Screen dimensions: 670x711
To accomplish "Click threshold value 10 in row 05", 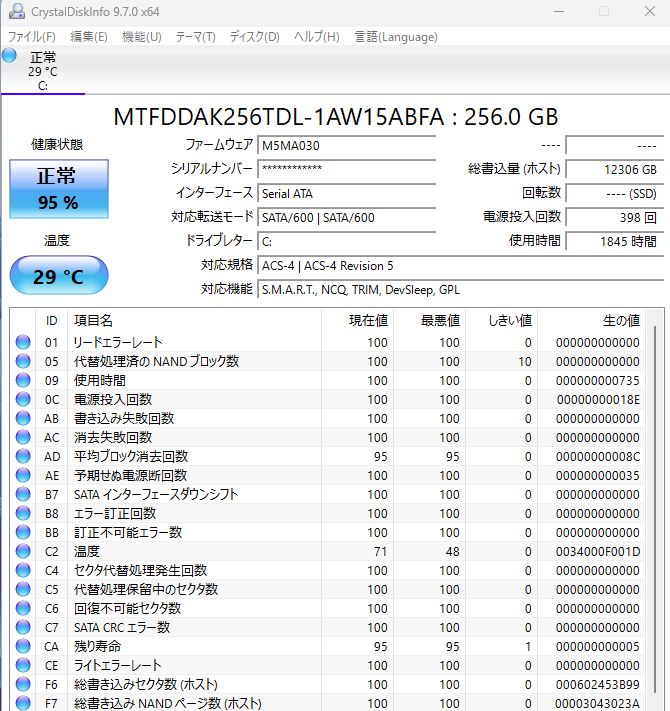I will (x=525, y=361).
